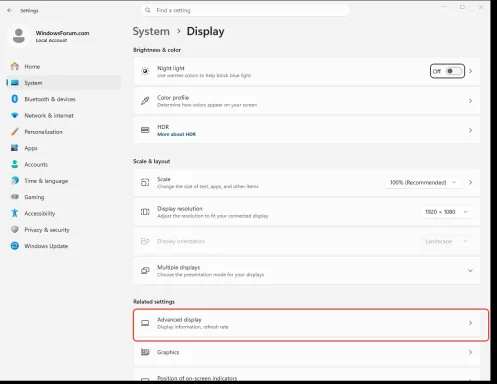The height and width of the screenshot is (384, 497).
Task: Click the System monitor icon in sidebar
Action: pos(15,83)
